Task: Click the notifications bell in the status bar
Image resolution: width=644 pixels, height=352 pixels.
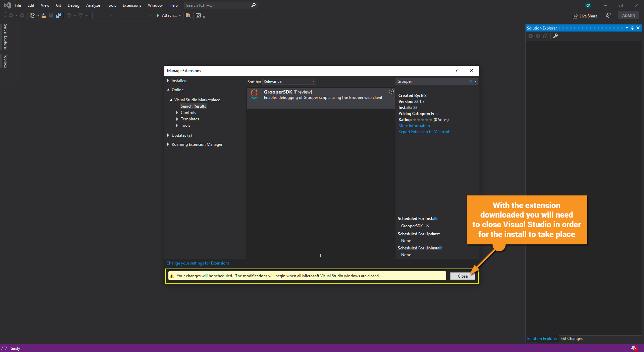Action: tap(634, 348)
